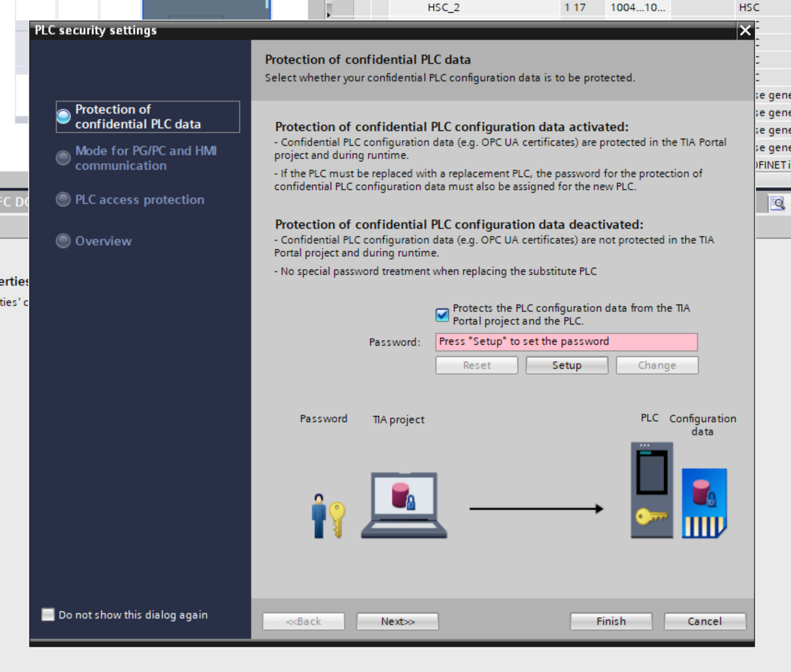791x672 pixels.
Task: Click the '1004...10...' address cell
Action: [637, 7]
